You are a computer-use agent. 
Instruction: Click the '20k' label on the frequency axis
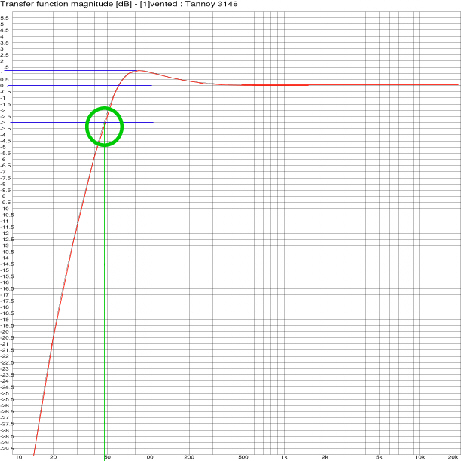[x=453, y=457]
